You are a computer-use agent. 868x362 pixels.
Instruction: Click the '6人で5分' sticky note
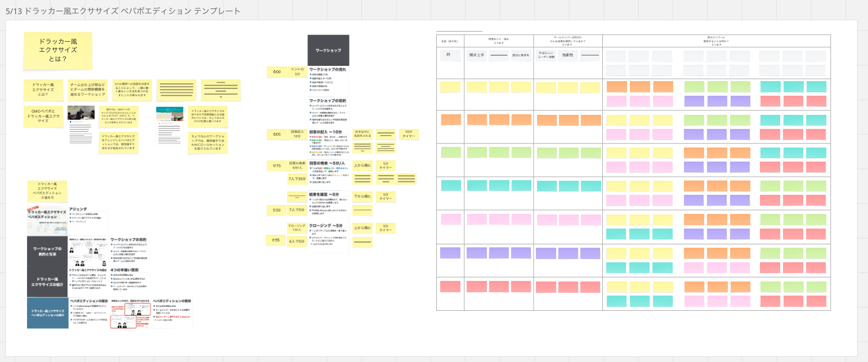(297, 242)
